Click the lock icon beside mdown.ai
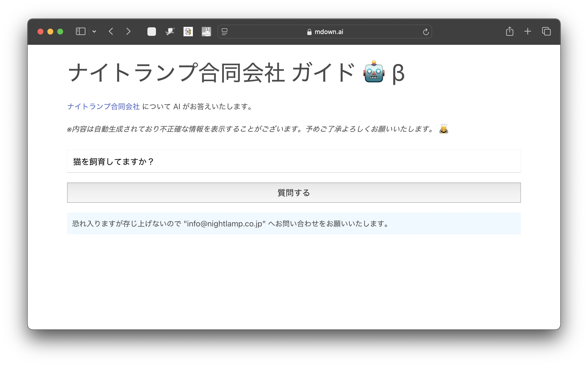Viewport: 588px width, 366px height. click(309, 32)
